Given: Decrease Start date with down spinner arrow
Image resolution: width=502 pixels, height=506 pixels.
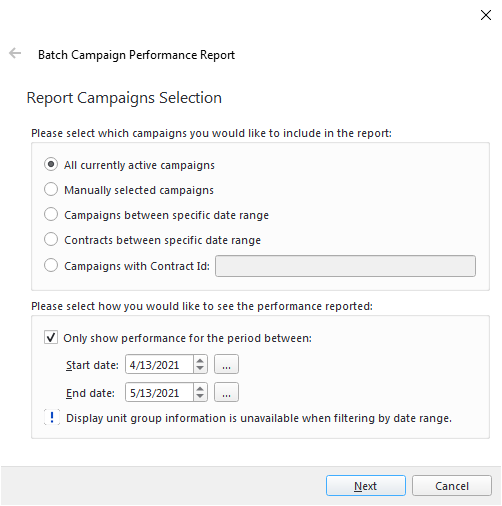Looking at the screenshot, I should [200, 368].
